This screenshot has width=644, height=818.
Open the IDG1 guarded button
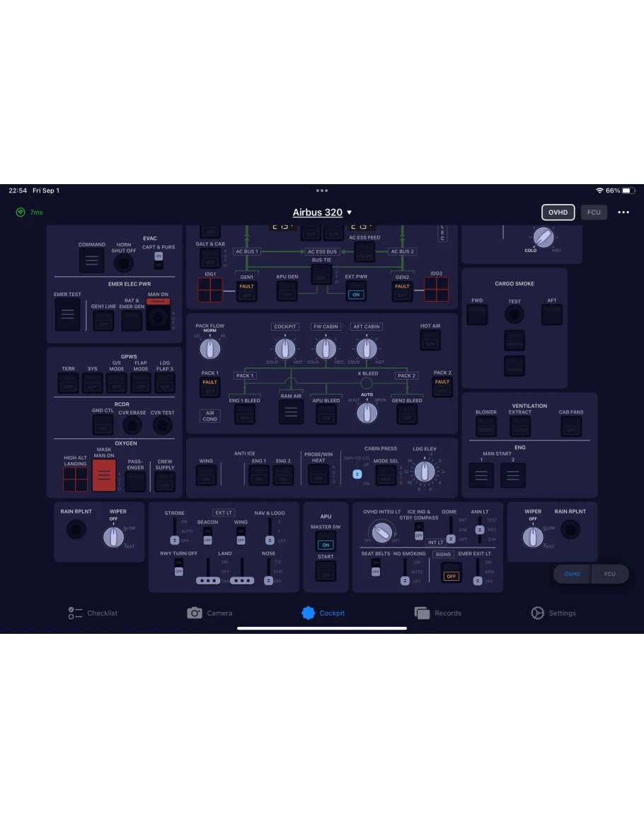point(210,290)
